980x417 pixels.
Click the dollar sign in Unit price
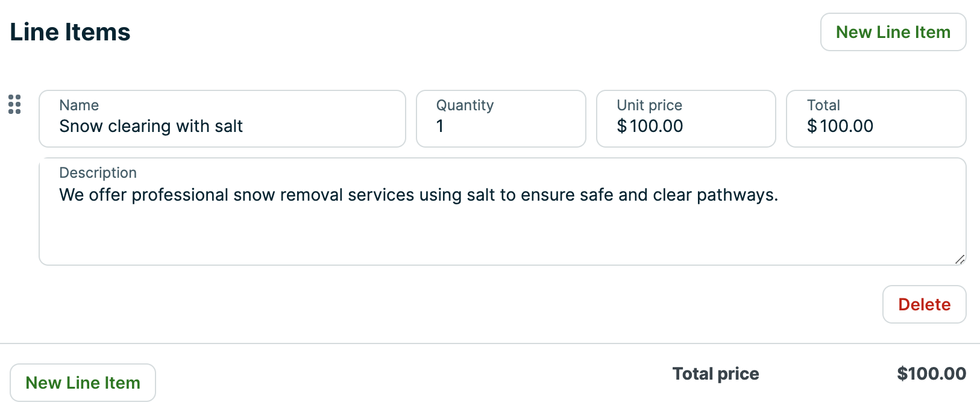[x=621, y=126]
